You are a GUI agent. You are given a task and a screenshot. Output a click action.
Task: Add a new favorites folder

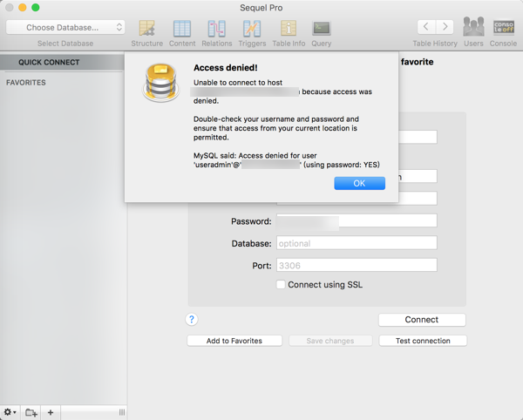31,412
